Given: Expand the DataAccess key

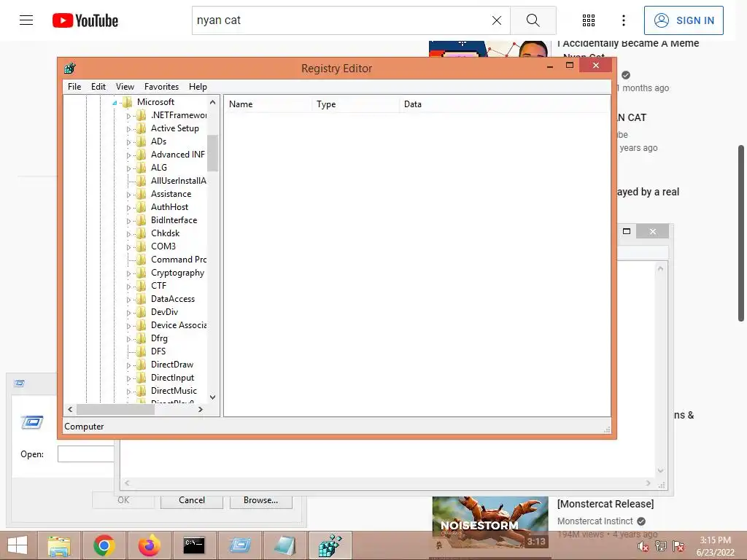Looking at the screenshot, I should [x=128, y=300].
